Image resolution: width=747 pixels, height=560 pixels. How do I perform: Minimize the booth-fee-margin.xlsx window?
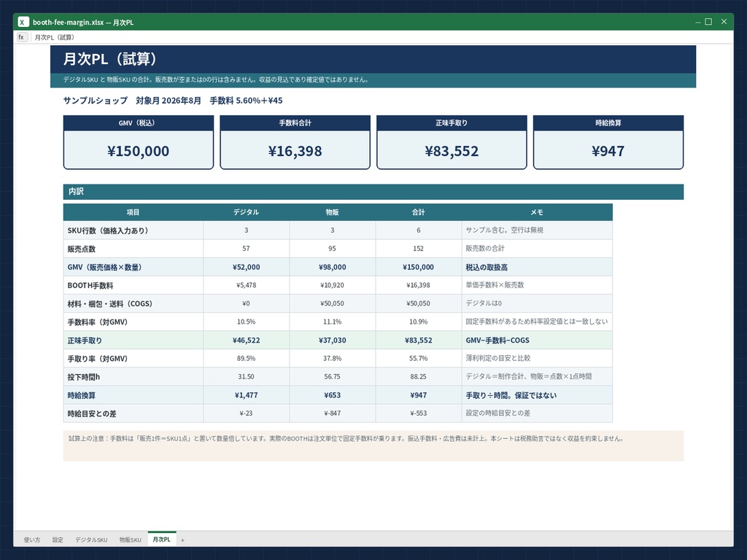click(697, 22)
